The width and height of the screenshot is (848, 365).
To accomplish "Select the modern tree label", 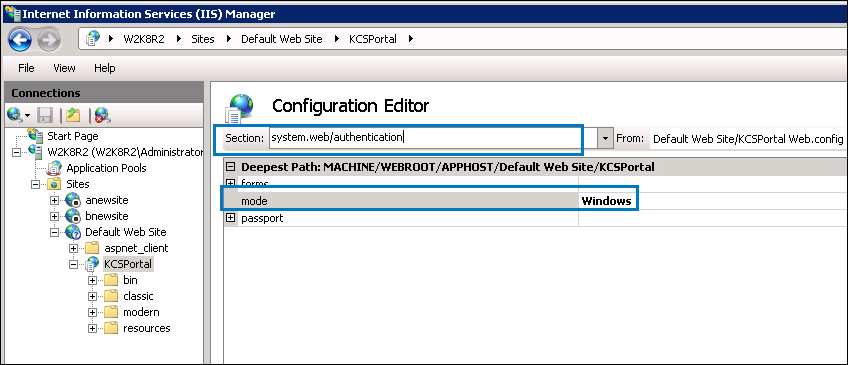I will point(141,312).
